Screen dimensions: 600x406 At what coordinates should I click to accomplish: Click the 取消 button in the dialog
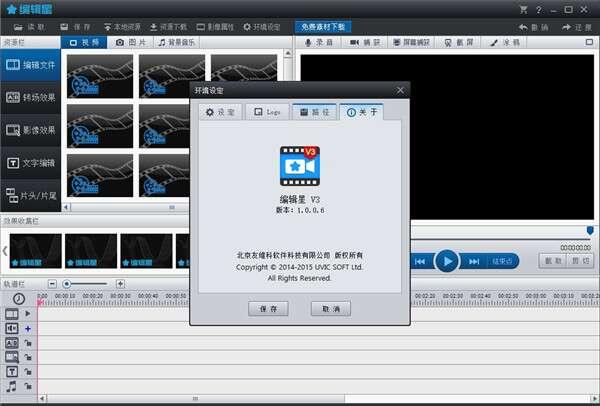click(330, 309)
